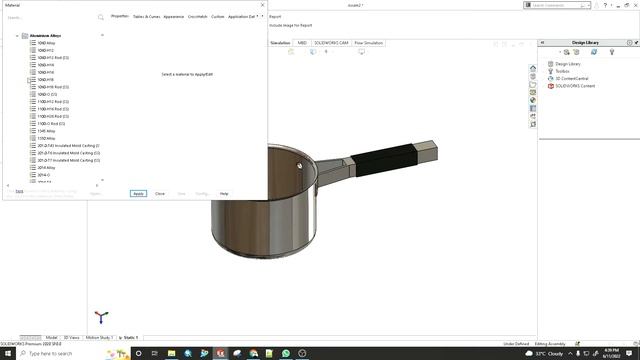The image size is (640, 360).
Task: Switch to the Model bottom tab
Action: pos(51,338)
